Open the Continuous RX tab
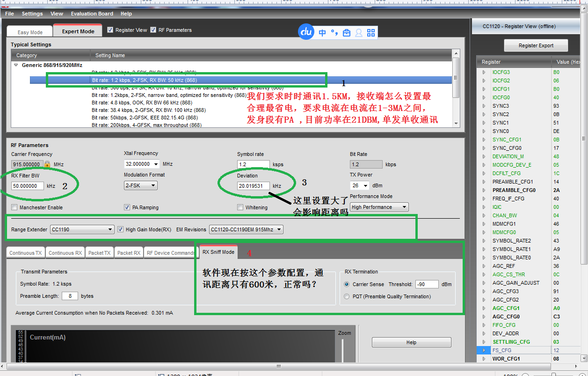588x376 pixels. [65, 253]
